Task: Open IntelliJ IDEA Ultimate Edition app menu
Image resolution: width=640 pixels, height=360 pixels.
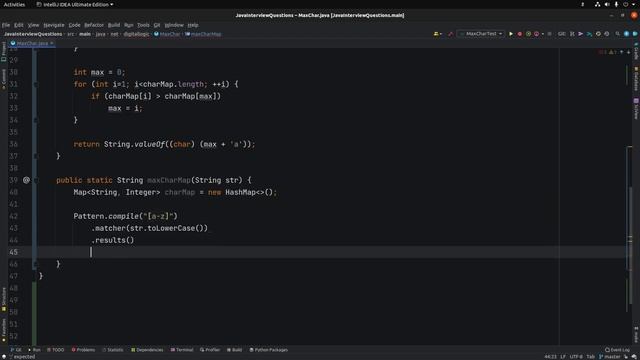Action: click(75, 4)
